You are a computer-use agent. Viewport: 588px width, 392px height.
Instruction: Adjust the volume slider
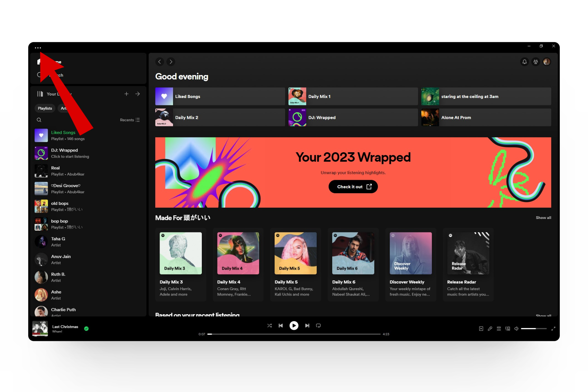point(533,329)
